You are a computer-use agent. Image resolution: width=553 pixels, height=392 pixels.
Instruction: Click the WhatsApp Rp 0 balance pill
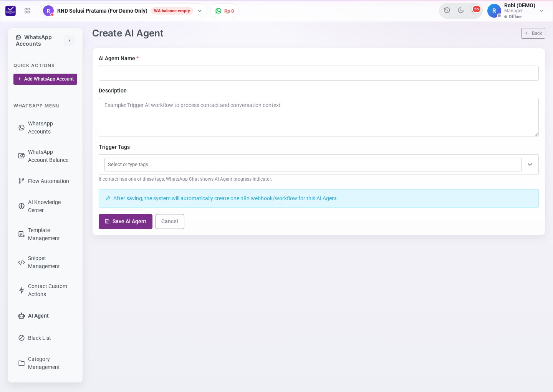tap(225, 11)
